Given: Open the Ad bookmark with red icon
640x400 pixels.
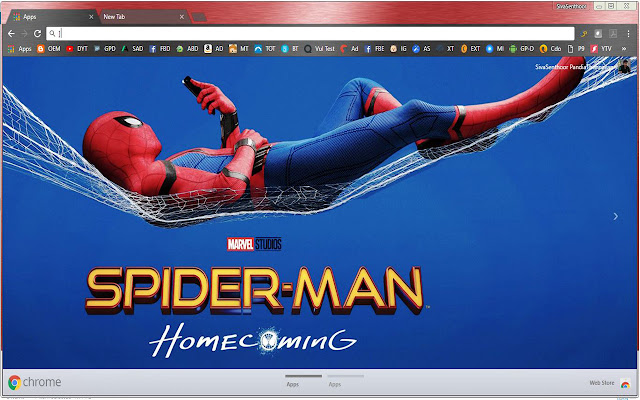Looking at the screenshot, I should pyautogui.click(x=349, y=49).
